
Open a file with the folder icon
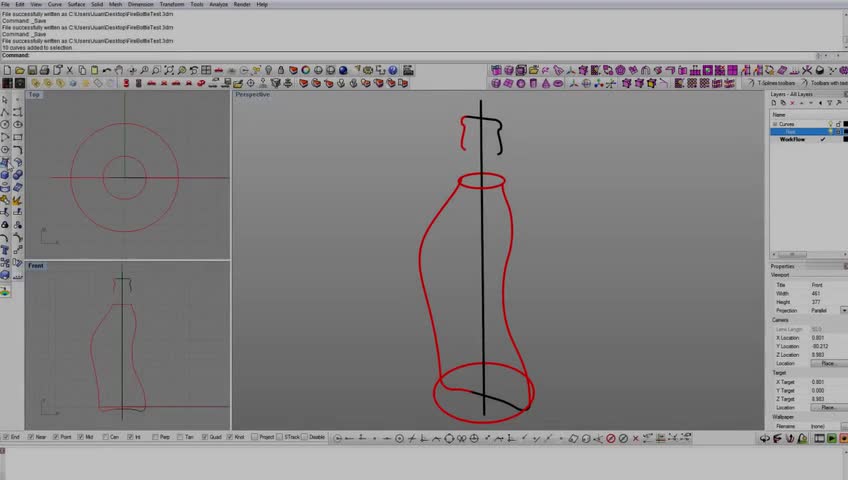tap(19, 70)
